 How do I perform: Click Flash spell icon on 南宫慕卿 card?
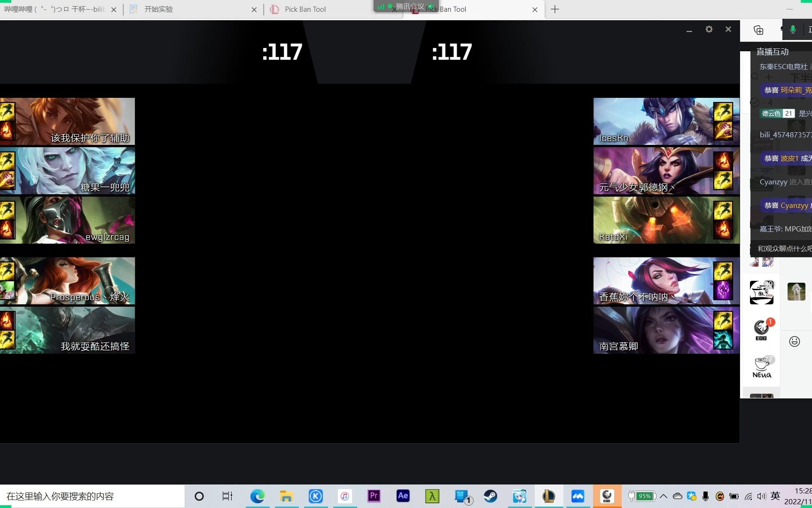723,321
